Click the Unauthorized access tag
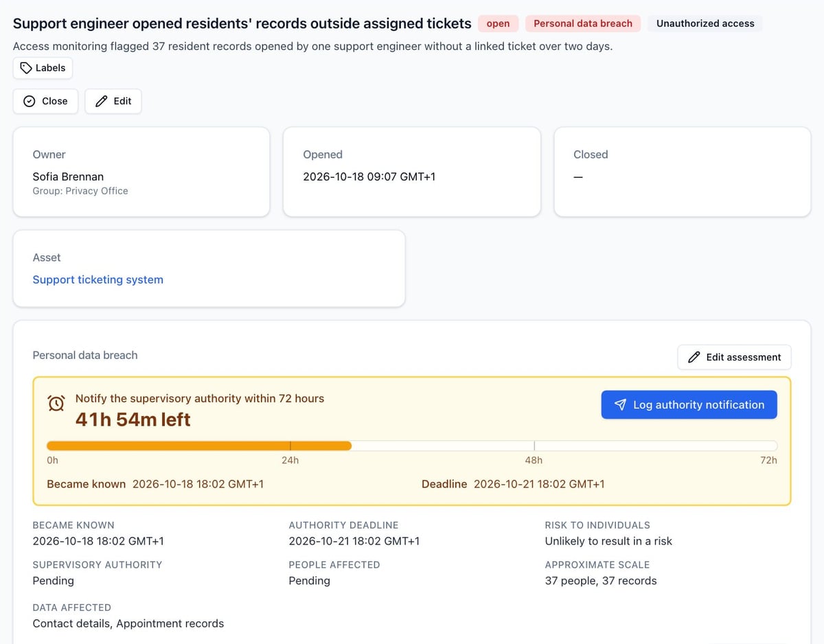This screenshot has width=824, height=644. (705, 23)
